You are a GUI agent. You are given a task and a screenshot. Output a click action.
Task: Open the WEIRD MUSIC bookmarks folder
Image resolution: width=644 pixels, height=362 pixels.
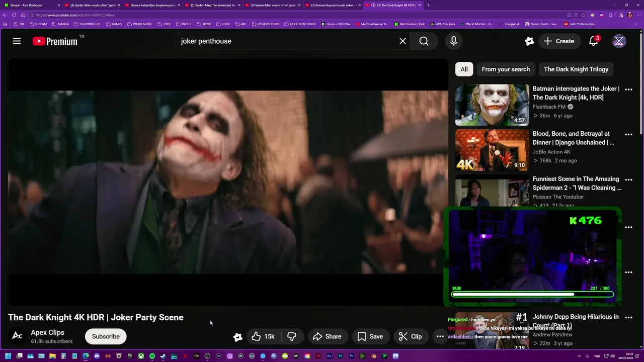click(139, 24)
